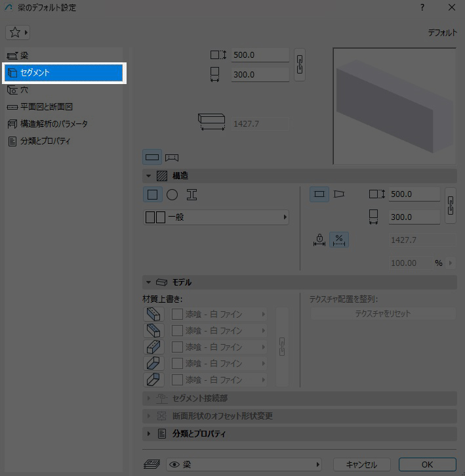
Task: Click the chain link icon beside top dimensions
Action: pyautogui.click(x=300, y=64)
